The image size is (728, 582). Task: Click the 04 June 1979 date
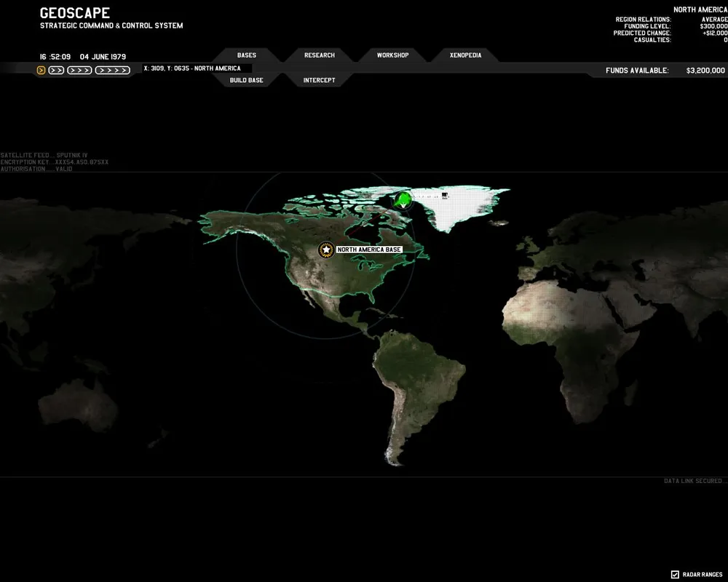click(x=103, y=57)
